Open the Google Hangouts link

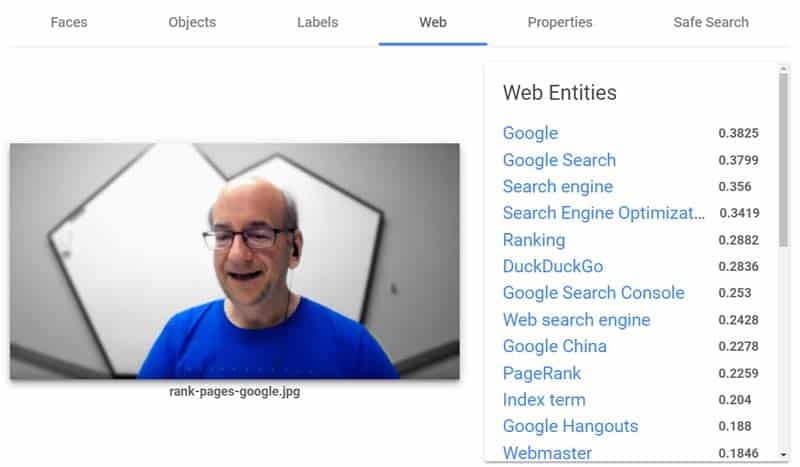pos(570,426)
